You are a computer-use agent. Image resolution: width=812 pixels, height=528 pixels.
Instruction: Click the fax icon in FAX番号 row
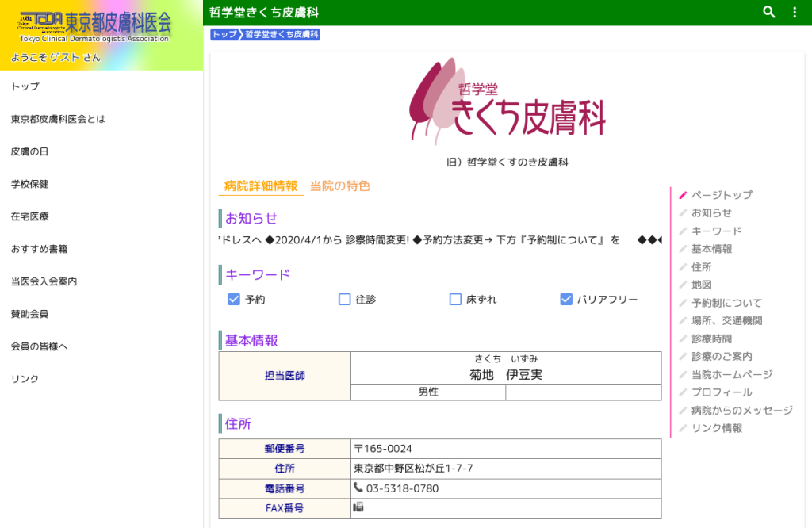click(358, 507)
